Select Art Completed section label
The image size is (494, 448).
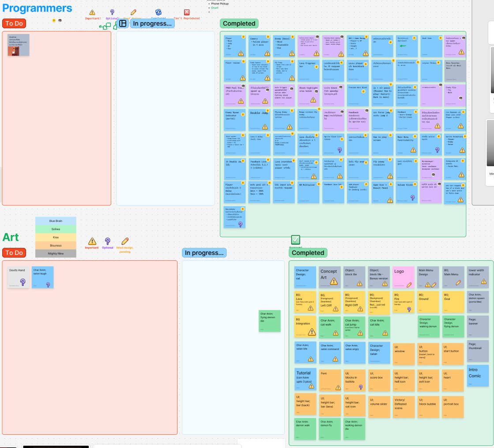(x=308, y=253)
